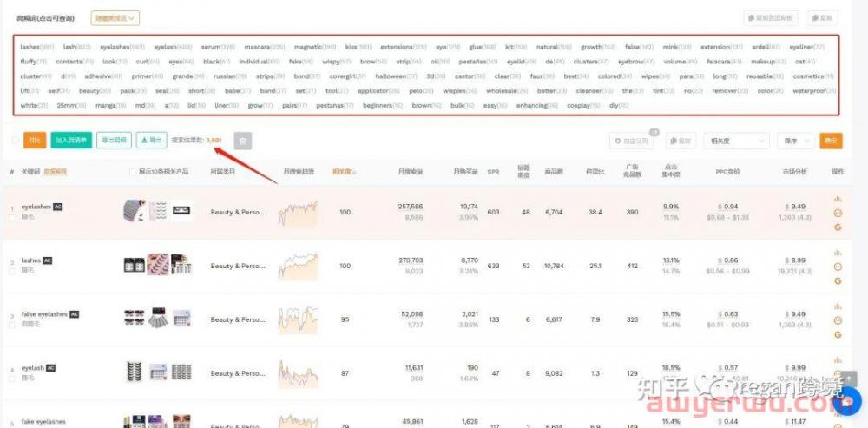
Task: Click top-right copy-to-clipboard wider button
Action: 771,18
